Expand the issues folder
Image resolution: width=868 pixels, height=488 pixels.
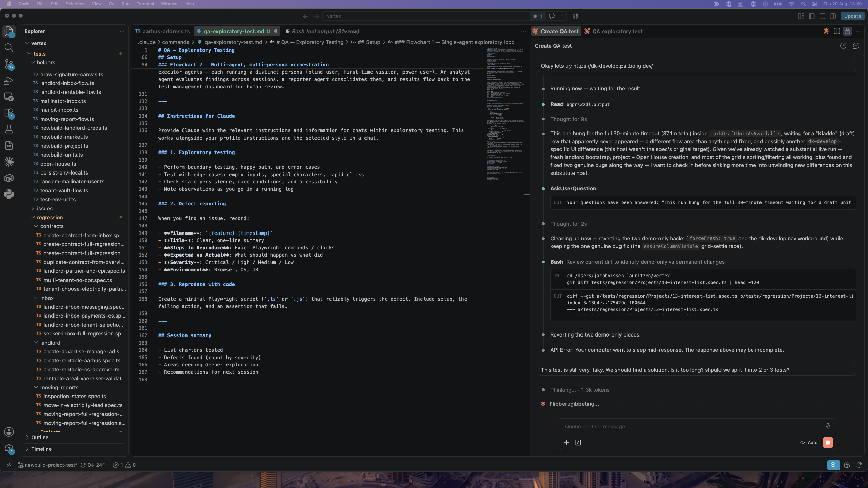44,208
